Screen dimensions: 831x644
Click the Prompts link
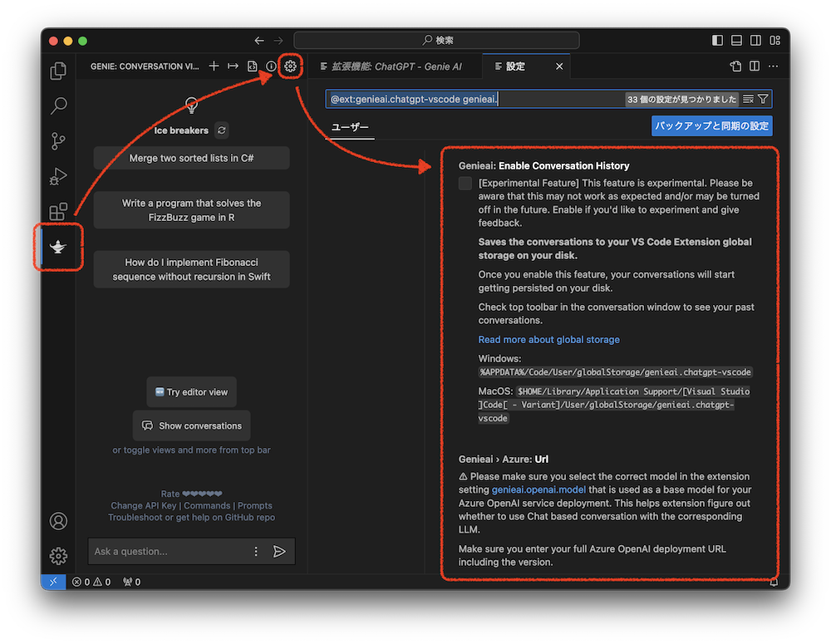point(255,506)
